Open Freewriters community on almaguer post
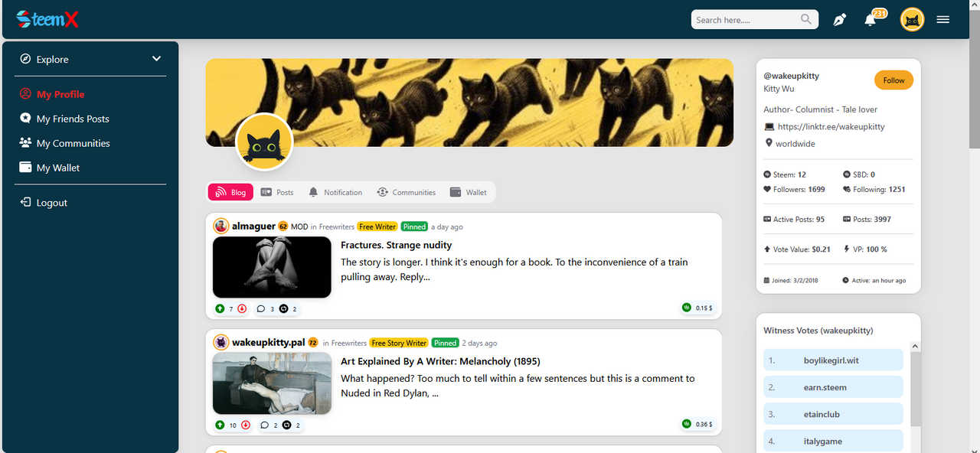Image resolution: width=980 pixels, height=453 pixels. click(337, 226)
